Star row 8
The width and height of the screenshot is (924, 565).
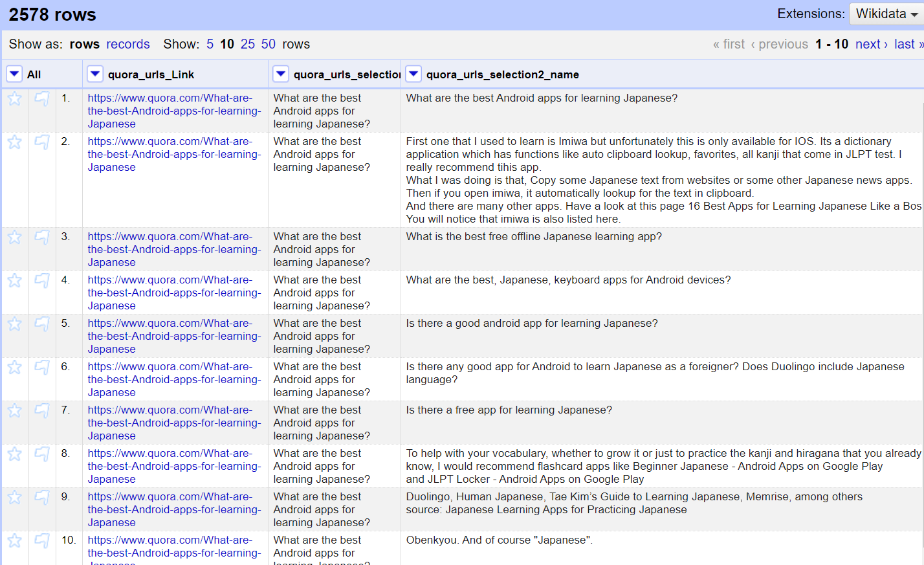(x=14, y=454)
